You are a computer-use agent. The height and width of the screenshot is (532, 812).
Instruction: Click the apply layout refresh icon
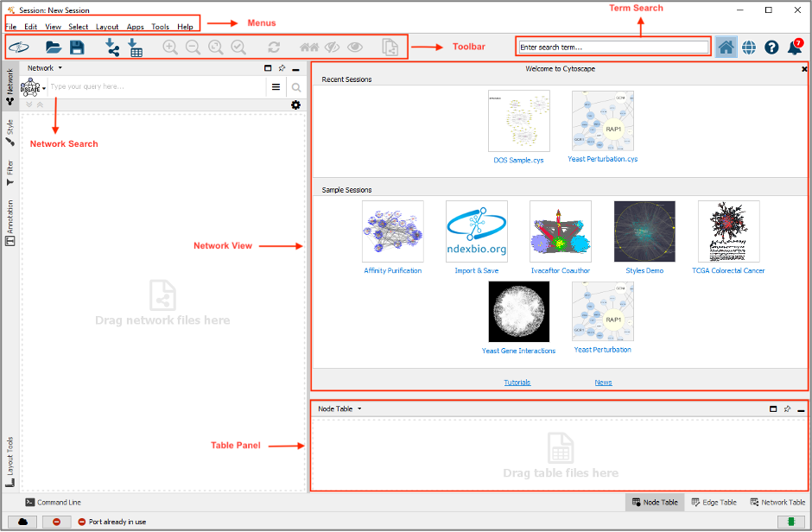(274, 47)
